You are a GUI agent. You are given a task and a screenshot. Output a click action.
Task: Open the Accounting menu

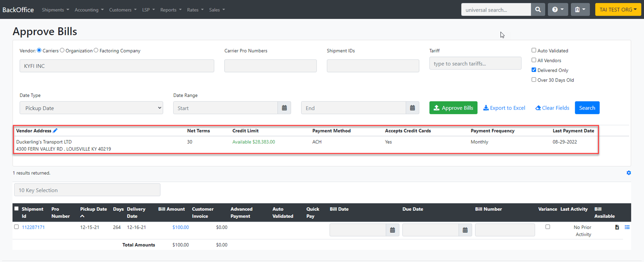(x=89, y=10)
